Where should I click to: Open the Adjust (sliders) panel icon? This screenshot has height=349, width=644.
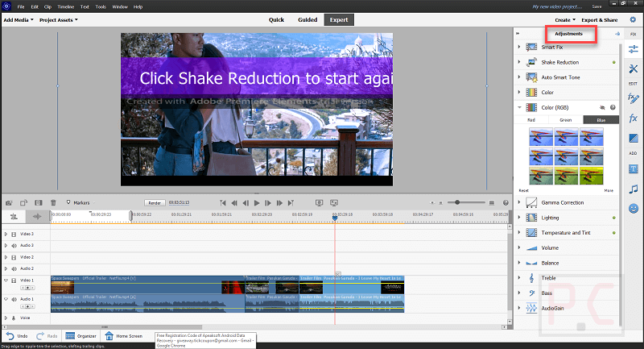[633, 50]
